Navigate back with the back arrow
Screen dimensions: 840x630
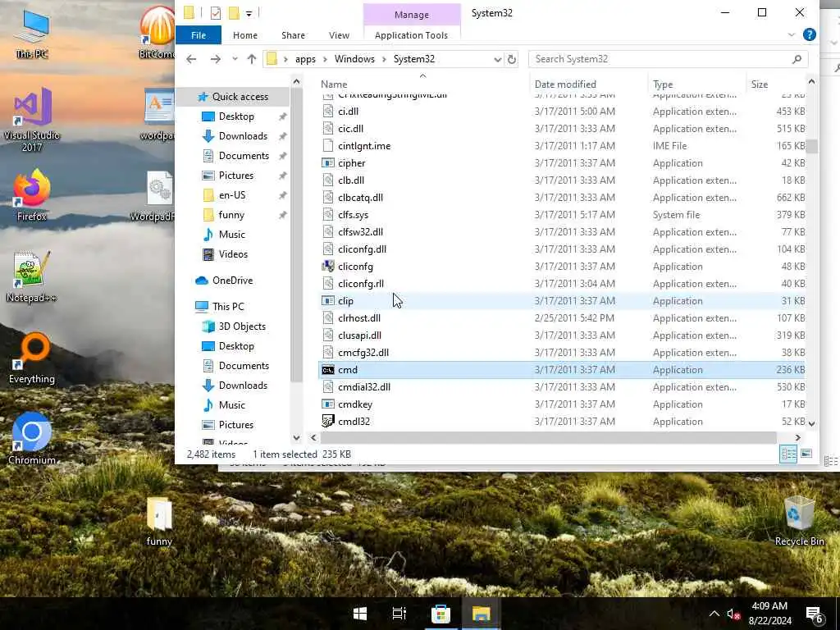[x=191, y=59]
